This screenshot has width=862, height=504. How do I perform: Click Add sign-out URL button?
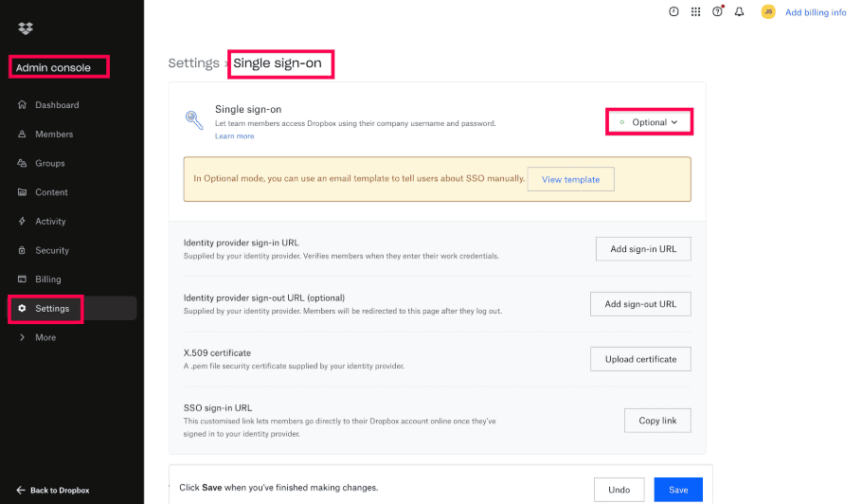tap(640, 304)
